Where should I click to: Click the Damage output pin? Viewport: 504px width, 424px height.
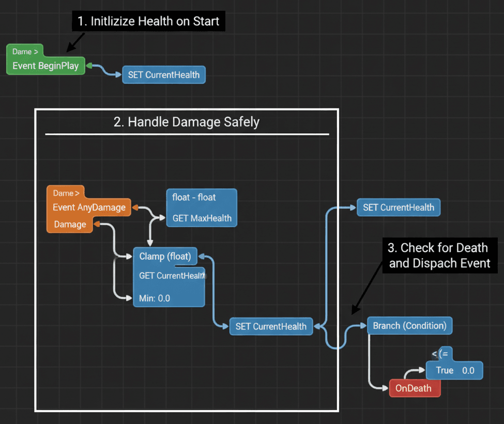pos(69,224)
